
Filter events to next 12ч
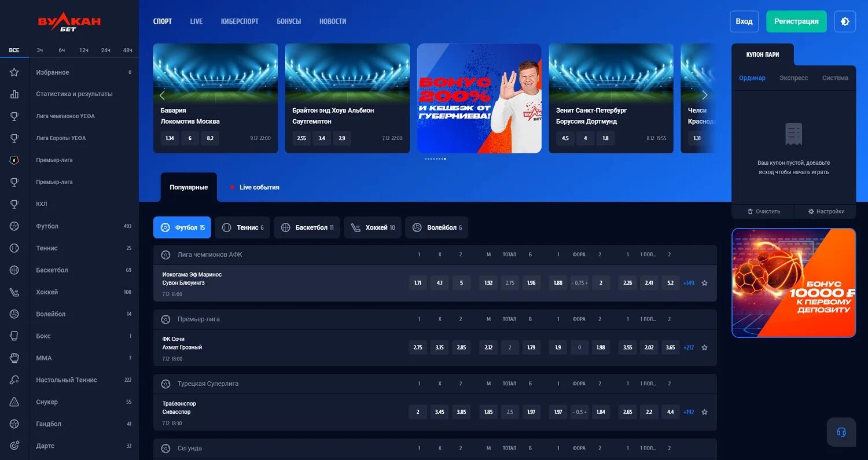coord(84,50)
